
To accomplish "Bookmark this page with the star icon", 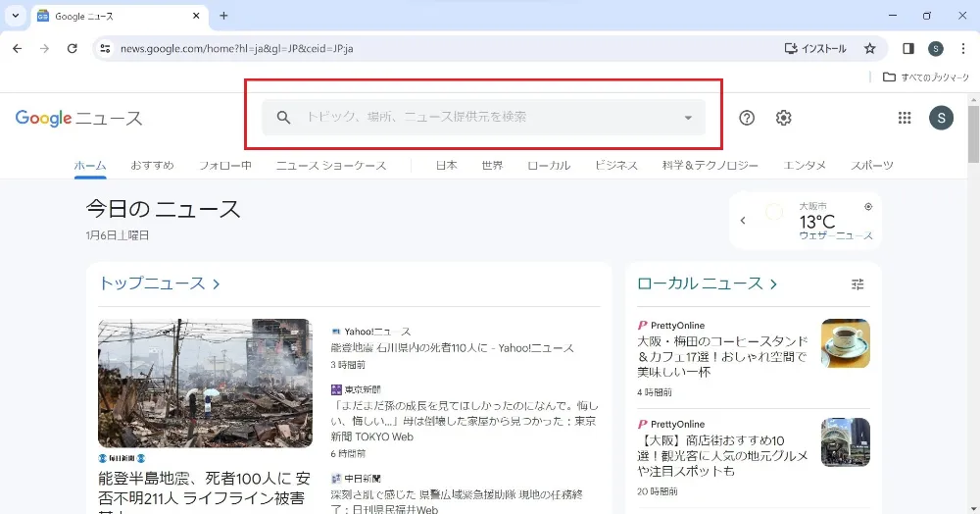I will (869, 48).
